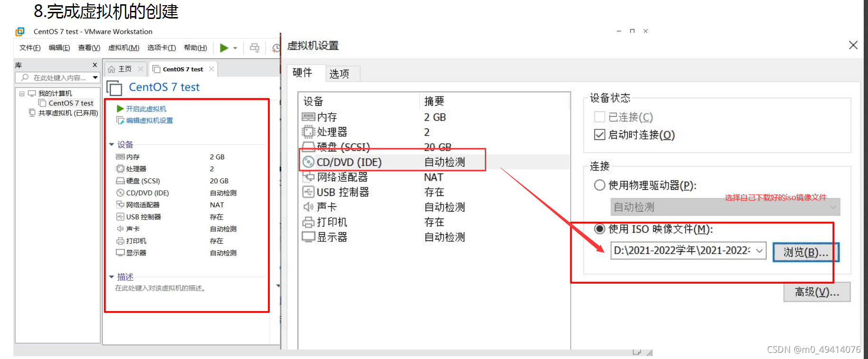This screenshot has height=359, width=868.
Task: Select 处理器 icon in settings device list
Action: 309,132
